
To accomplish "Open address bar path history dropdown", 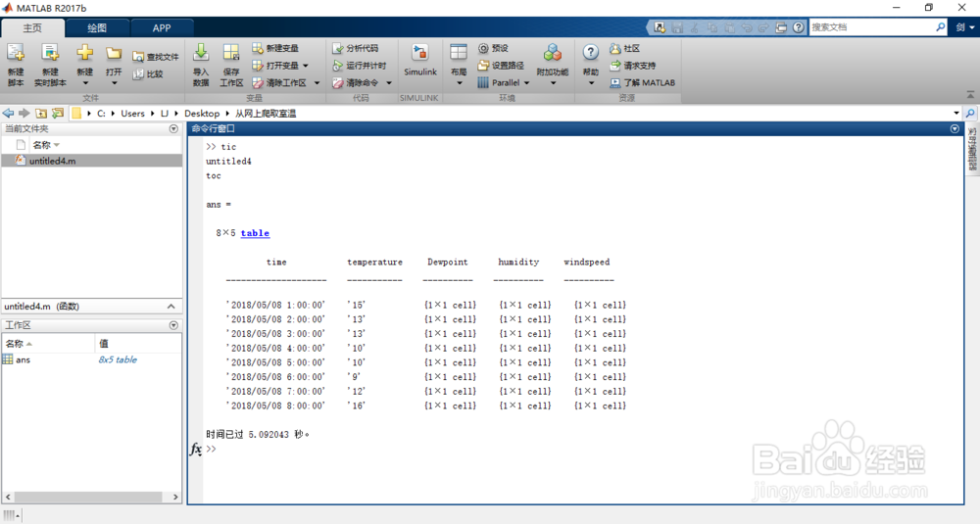I will point(956,113).
